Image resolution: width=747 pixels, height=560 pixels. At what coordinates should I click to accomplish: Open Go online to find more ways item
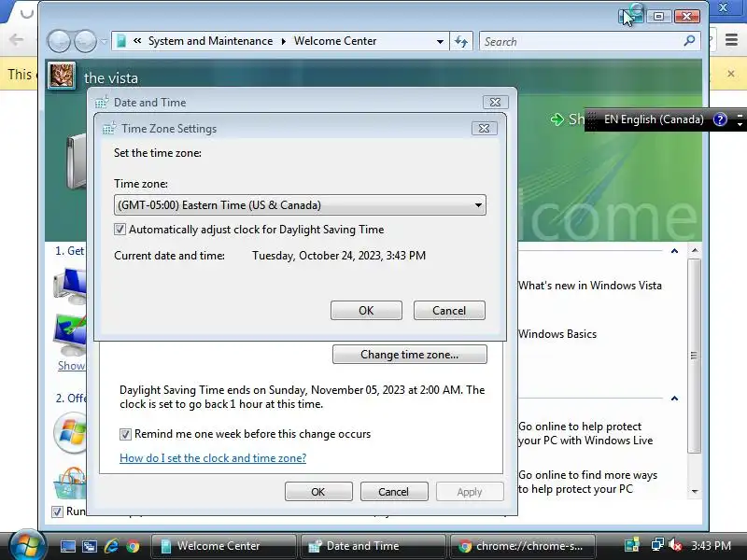pyautogui.click(x=588, y=482)
